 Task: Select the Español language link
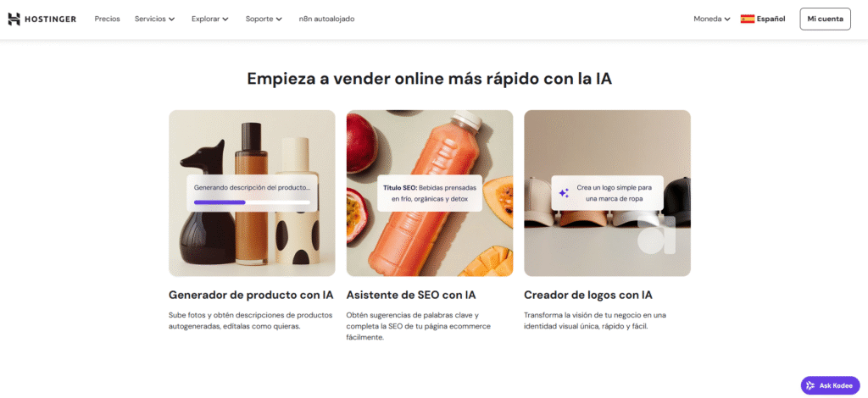(771, 19)
